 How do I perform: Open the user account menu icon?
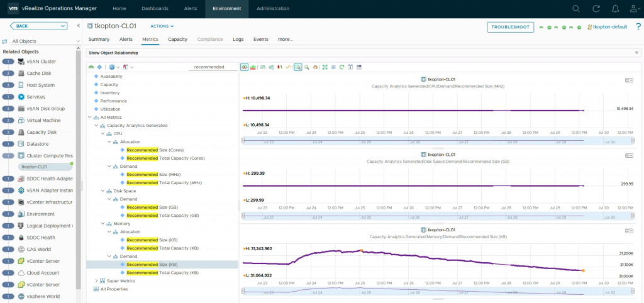[x=635, y=9]
